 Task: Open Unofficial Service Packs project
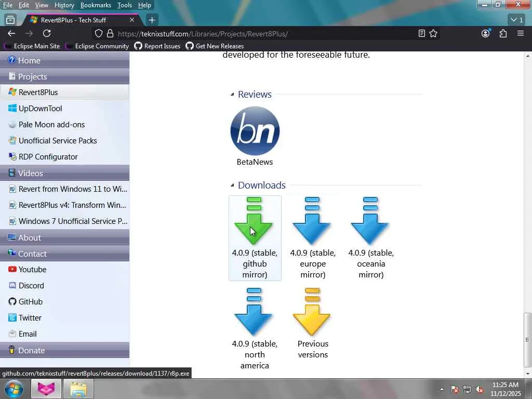pos(64,141)
